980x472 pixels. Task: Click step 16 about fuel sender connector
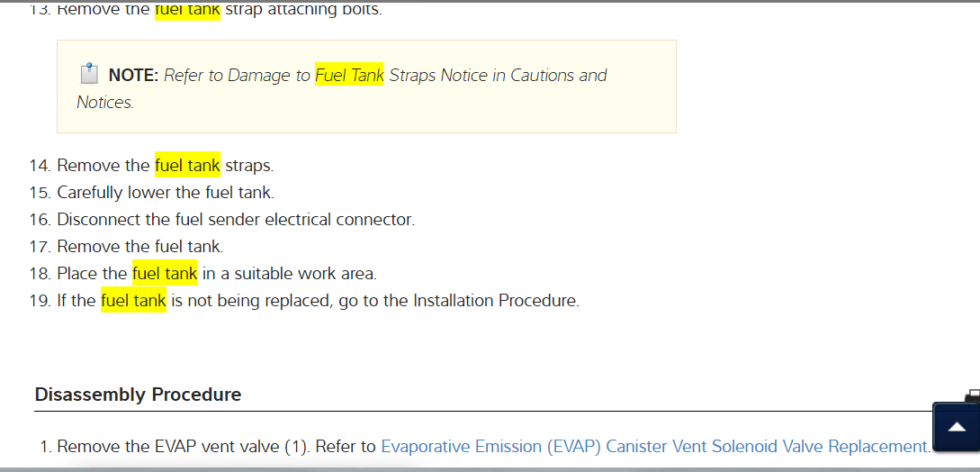tap(236, 220)
